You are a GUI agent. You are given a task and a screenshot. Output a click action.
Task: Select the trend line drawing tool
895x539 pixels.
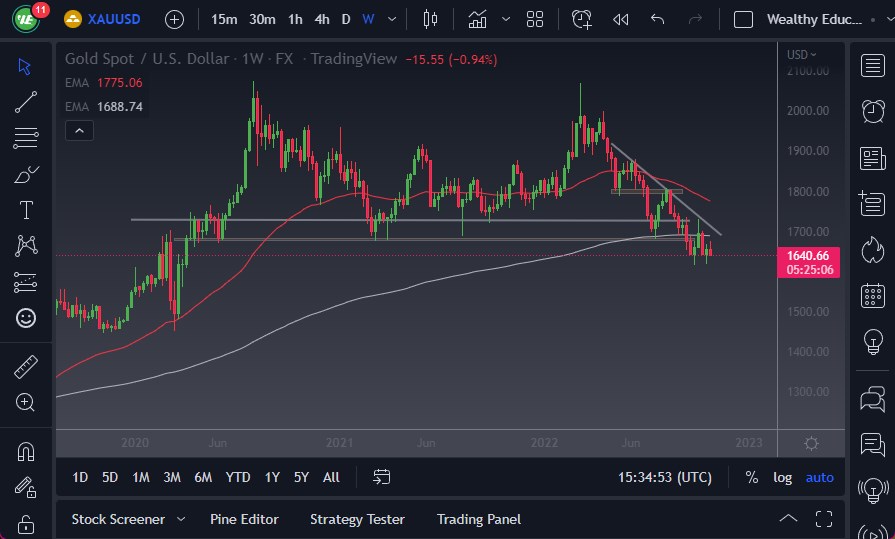(26, 101)
